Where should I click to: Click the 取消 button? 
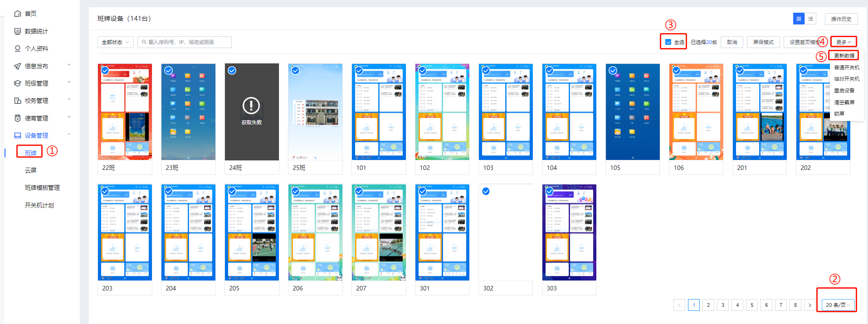(732, 42)
